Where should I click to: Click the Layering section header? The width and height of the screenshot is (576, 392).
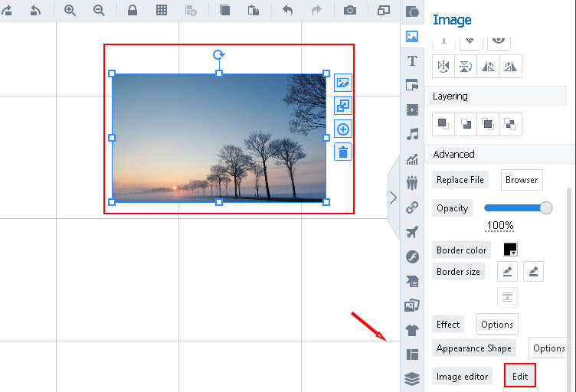click(x=495, y=96)
